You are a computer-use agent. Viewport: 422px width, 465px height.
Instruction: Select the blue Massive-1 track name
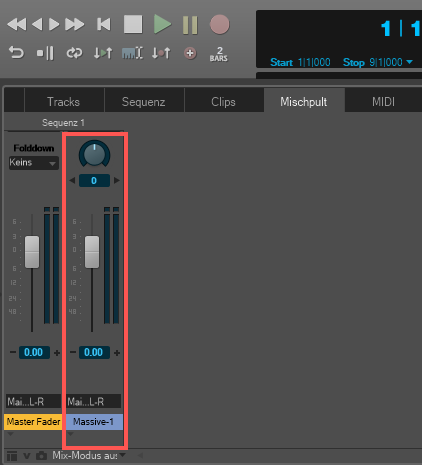click(x=95, y=422)
